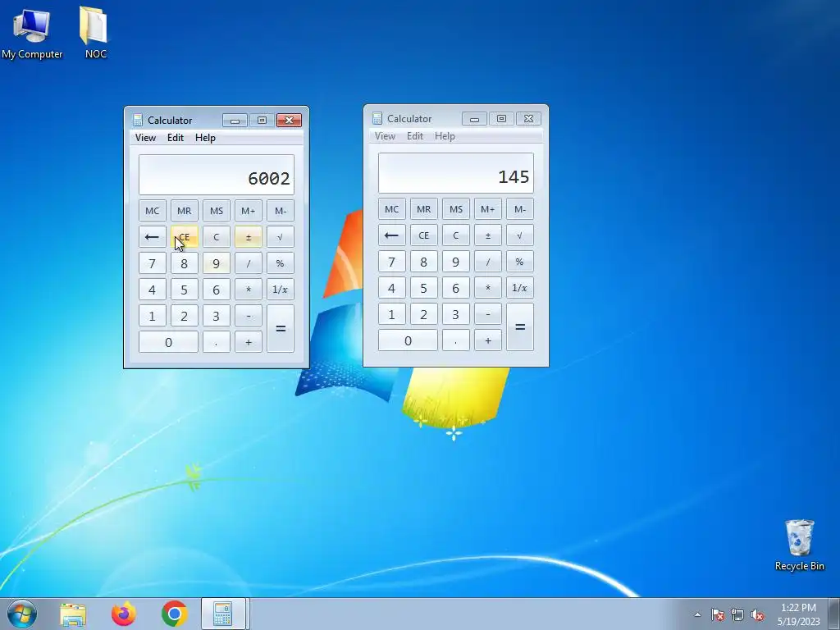
Task: Click equals key in left Calculator
Action: [x=281, y=328]
